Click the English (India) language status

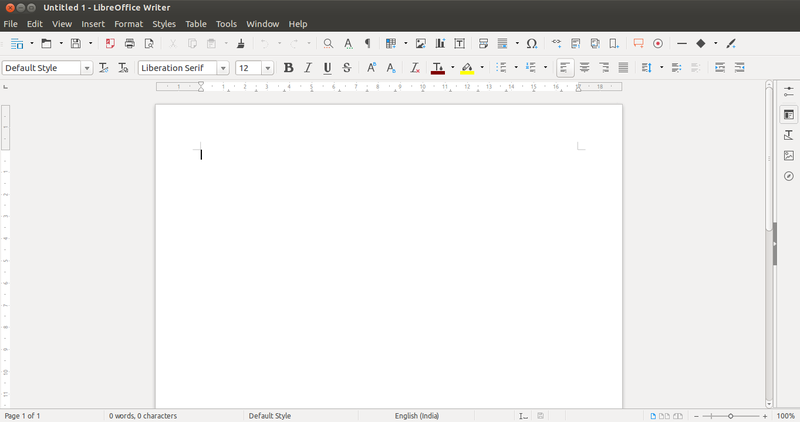417,416
